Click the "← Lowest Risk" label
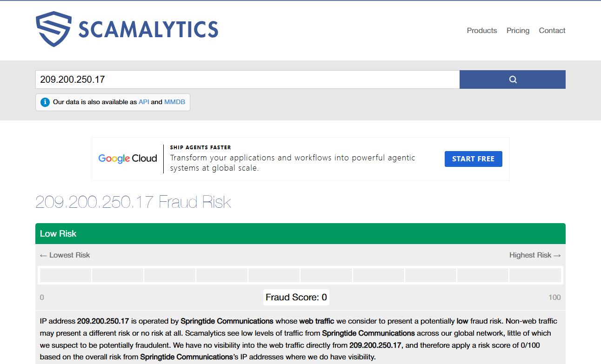The width and height of the screenshot is (601, 364). 65,255
